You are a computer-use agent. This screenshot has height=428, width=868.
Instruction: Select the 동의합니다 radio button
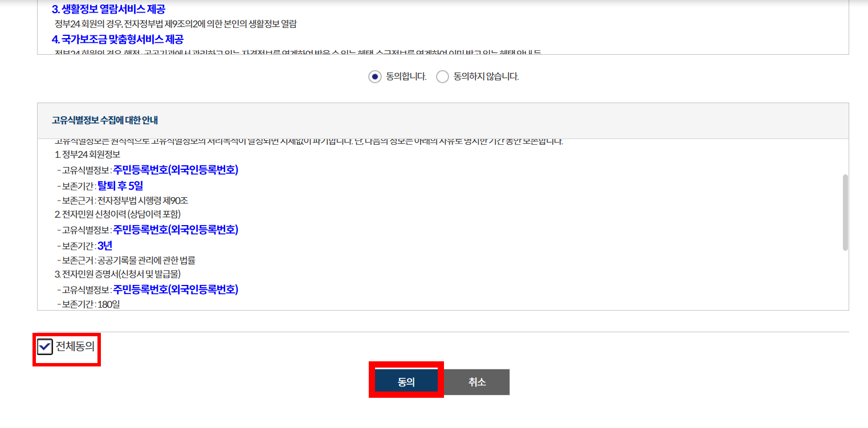click(x=375, y=76)
